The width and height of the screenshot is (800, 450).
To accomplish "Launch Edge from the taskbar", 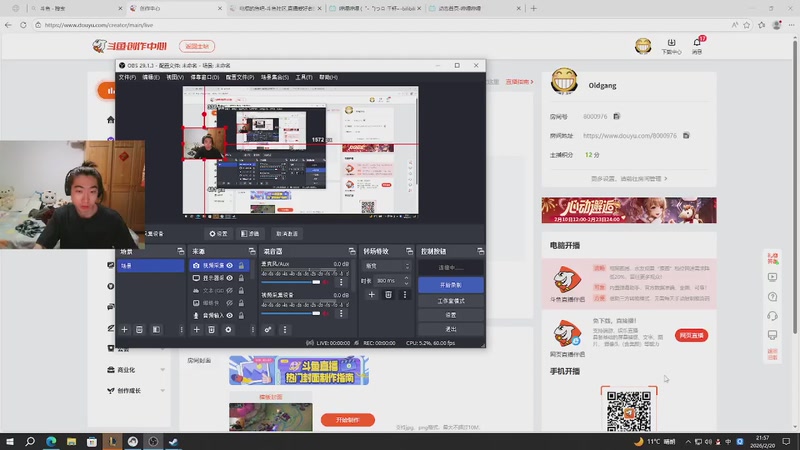I will point(51,441).
